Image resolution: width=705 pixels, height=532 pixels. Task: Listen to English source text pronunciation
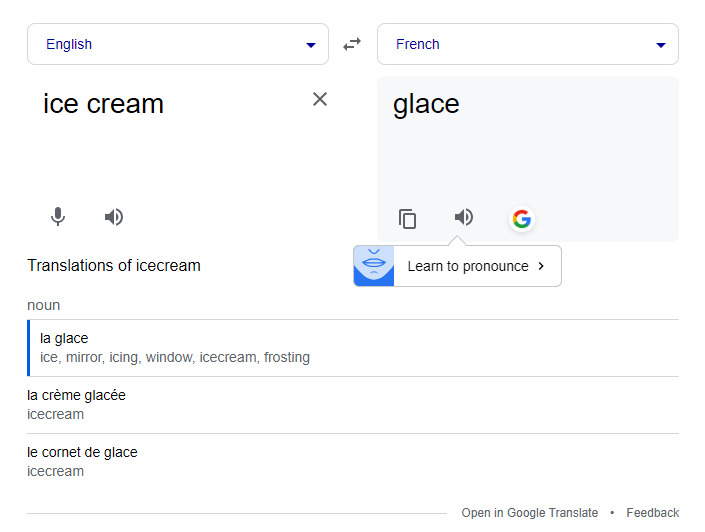[x=114, y=217]
